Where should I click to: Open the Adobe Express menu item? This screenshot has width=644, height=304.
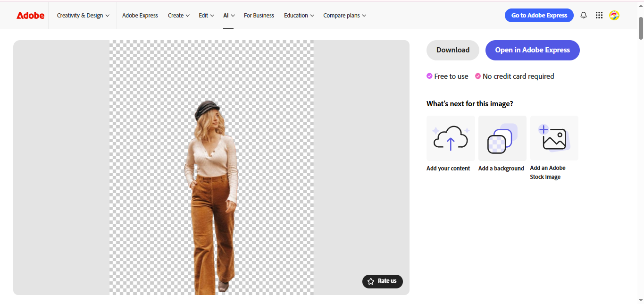tap(140, 15)
